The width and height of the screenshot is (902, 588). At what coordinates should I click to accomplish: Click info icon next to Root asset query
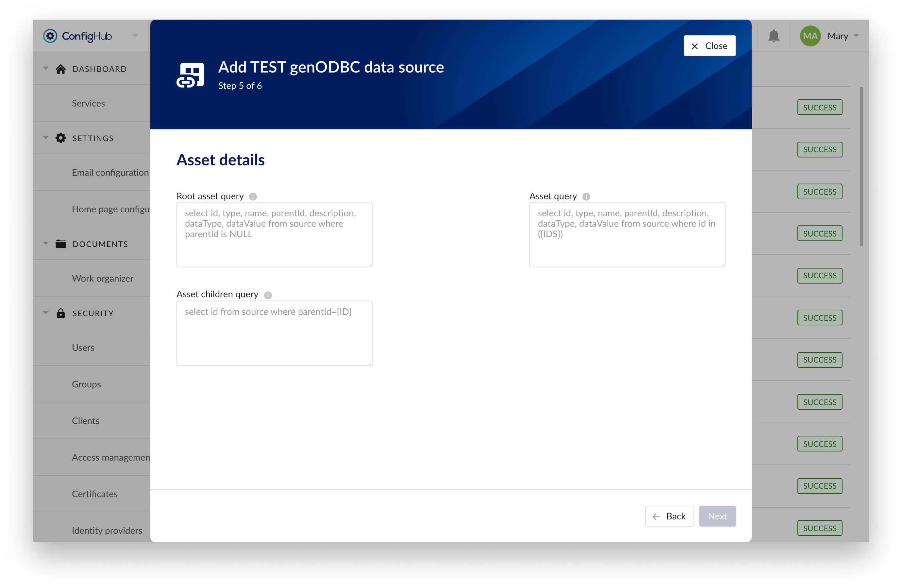(x=253, y=196)
